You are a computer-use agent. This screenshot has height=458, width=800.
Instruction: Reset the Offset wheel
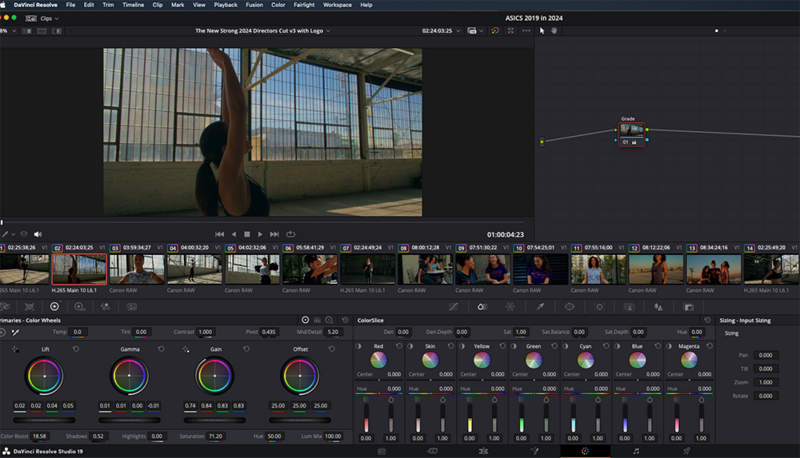[332, 349]
